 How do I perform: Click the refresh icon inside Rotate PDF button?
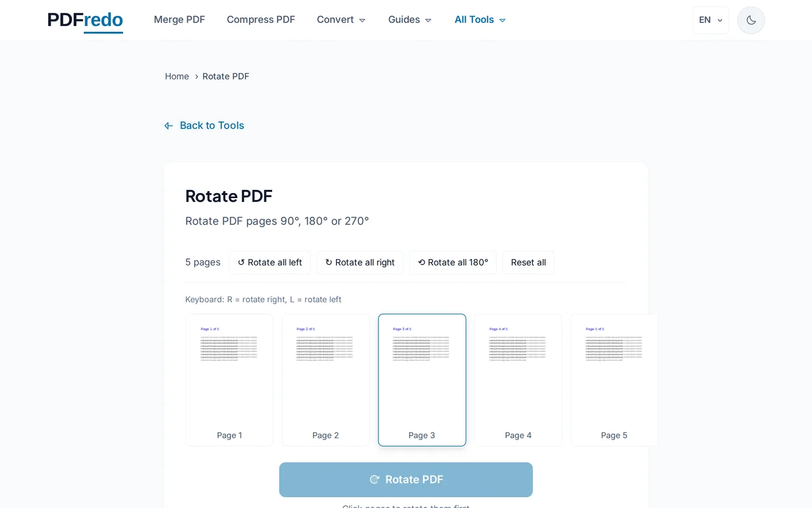point(374,479)
